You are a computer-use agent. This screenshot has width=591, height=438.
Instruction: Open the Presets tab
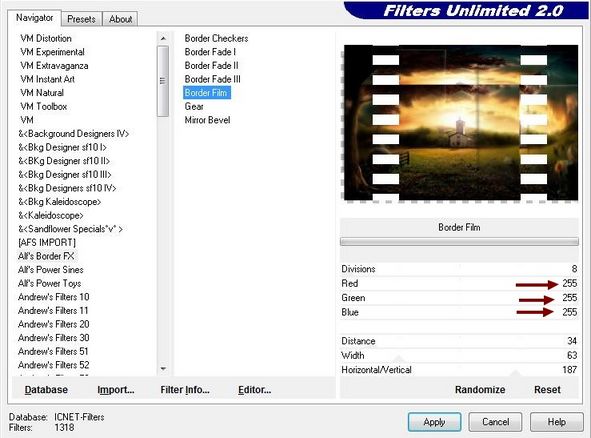click(81, 19)
